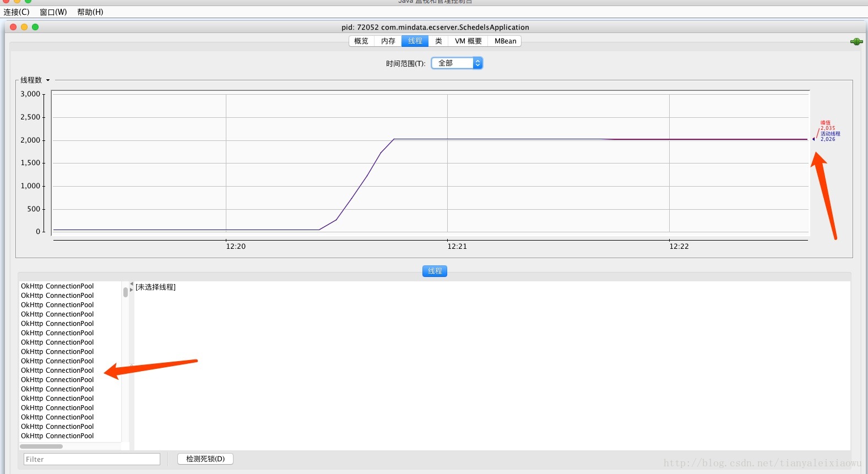This screenshot has height=474, width=868.
Task: Open the MBean tab
Action: (x=505, y=41)
